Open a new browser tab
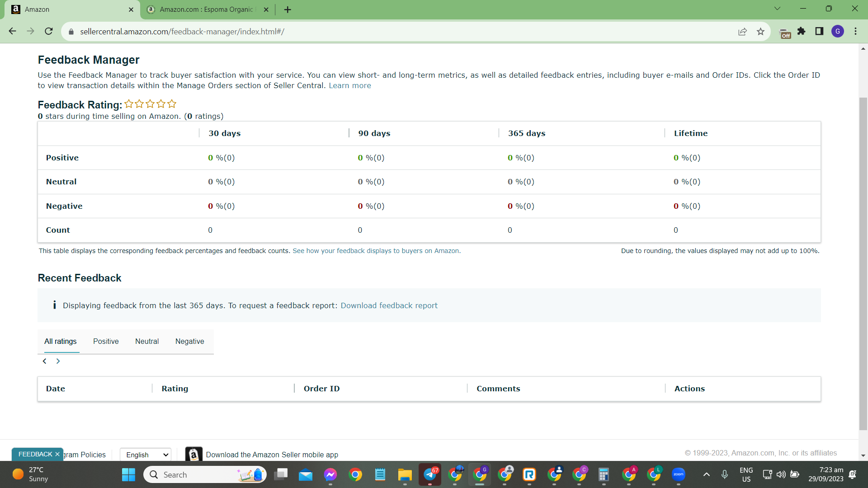 pyautogui.click(x=288, y=9)
